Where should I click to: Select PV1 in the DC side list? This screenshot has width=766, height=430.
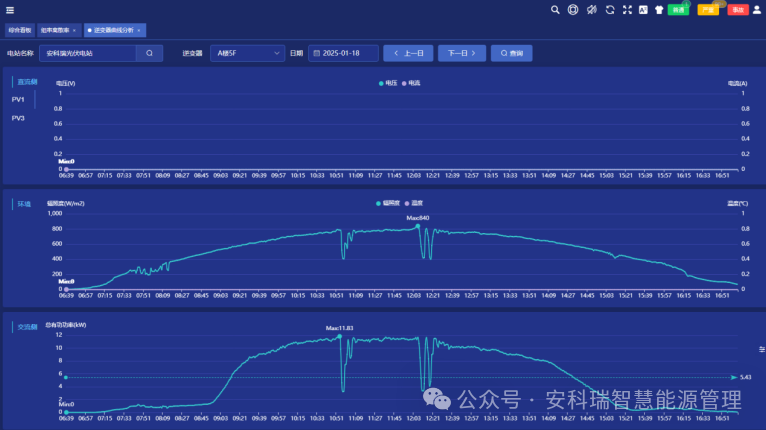(x=18, y=99)
